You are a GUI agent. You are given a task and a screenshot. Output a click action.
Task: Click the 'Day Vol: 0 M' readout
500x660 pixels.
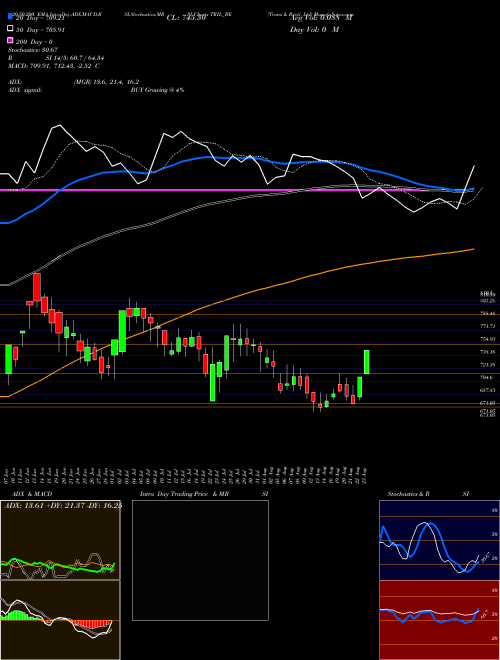tap(314, 30)
